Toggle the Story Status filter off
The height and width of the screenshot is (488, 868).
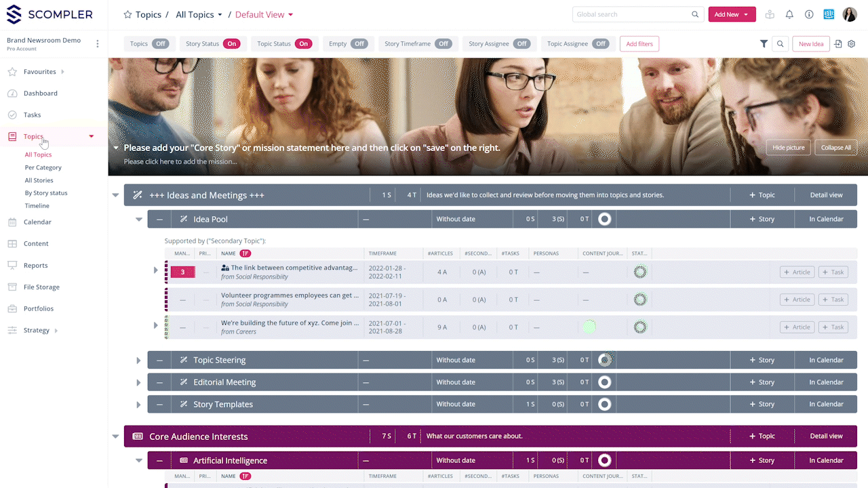(231, 44)
